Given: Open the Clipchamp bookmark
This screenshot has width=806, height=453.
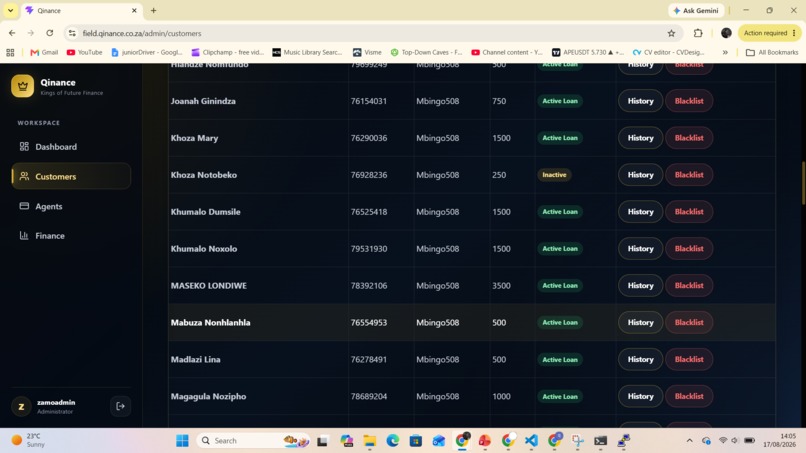Looking at the screenshot, I should click(x=228, y=52).
